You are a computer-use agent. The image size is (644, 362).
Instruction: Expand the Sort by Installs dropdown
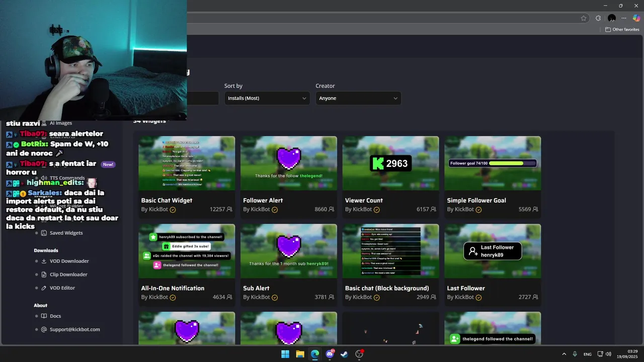point(267,98)
